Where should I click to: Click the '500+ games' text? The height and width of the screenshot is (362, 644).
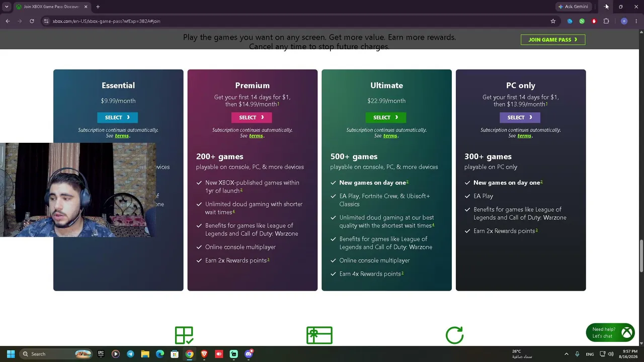[x=354, y=157]
